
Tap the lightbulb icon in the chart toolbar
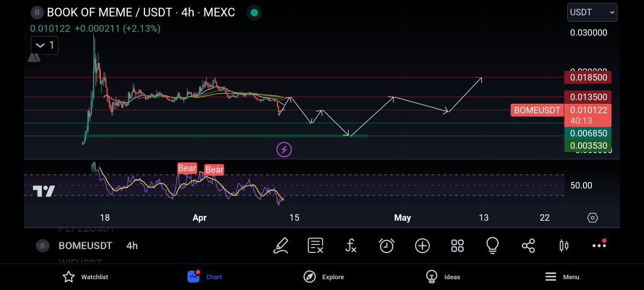(x=492, y=245)
